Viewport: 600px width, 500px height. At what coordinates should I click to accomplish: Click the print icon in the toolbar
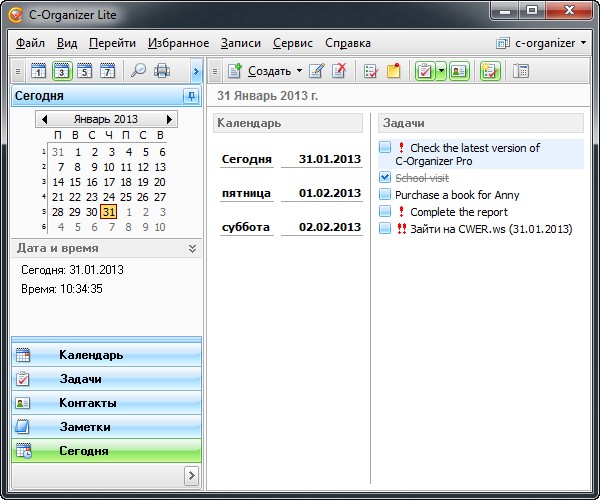pos(162,71)
